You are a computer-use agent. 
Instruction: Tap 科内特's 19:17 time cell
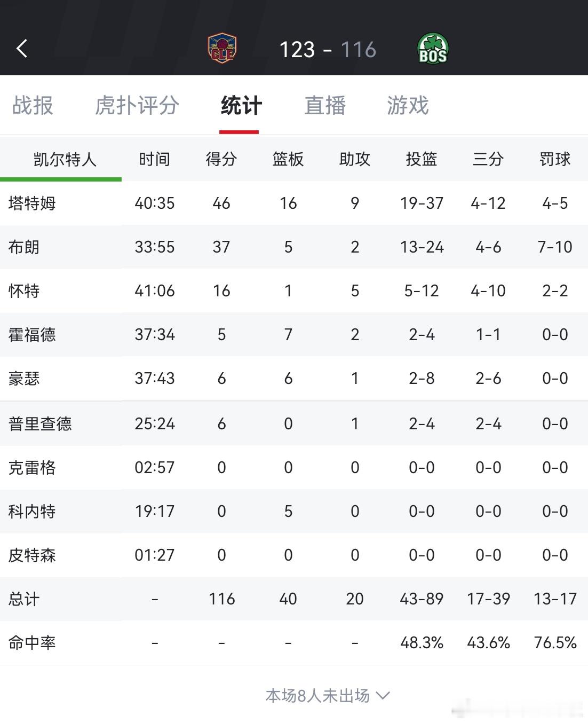[155, 511]
